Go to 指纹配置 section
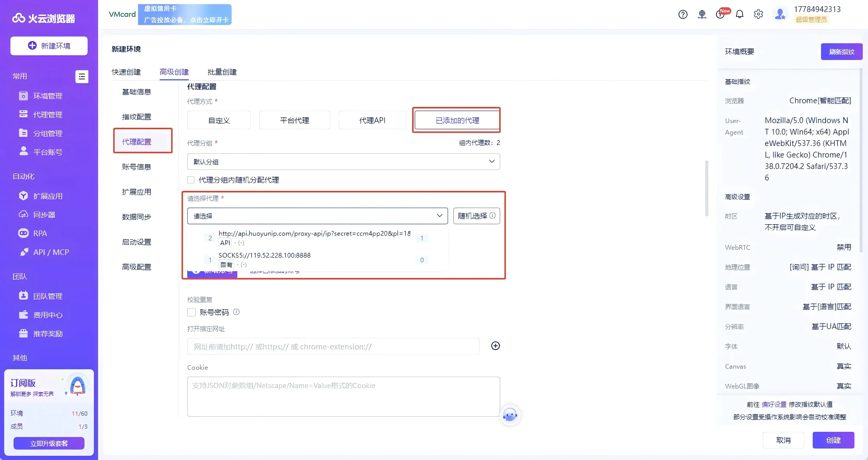Screen dimensions: 868x460 point(136,117)
